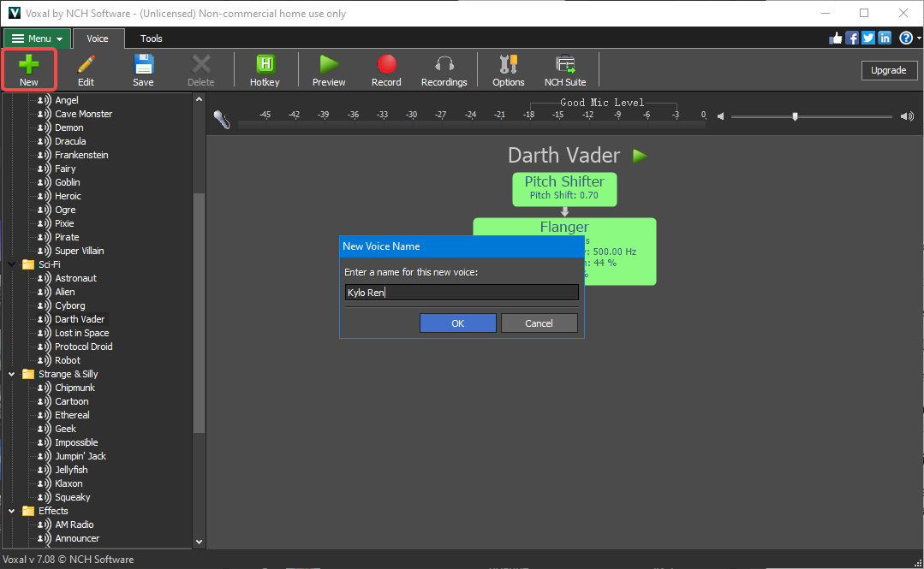Image resolution: width=924 pixels, height=569 pixels.
Task: Open the Help question mark icon
Action: tap(906, 39)
